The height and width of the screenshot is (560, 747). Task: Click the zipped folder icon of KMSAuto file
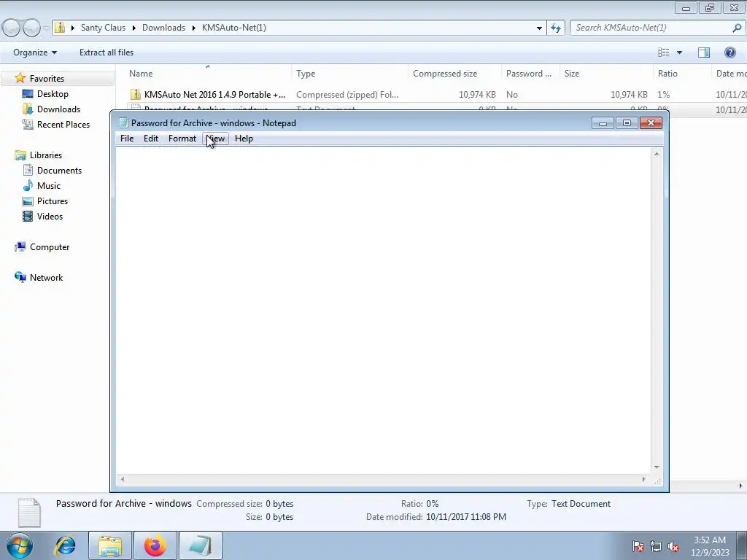(135, 94)
